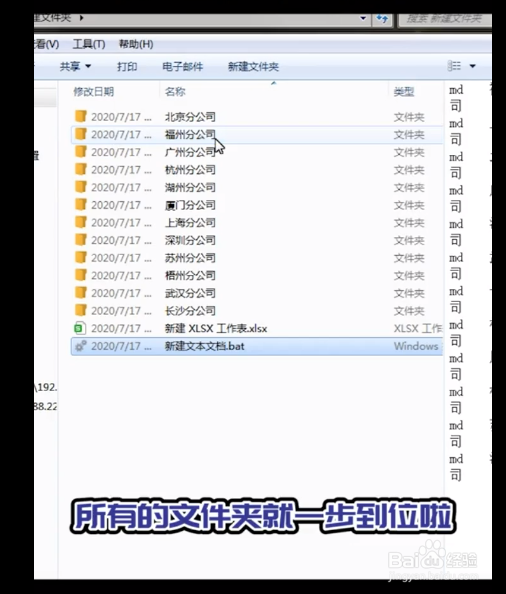This screenshot has height=594, width=506.
Task: Click the 武汉分公司 folder icon
Action: point(80,292)
